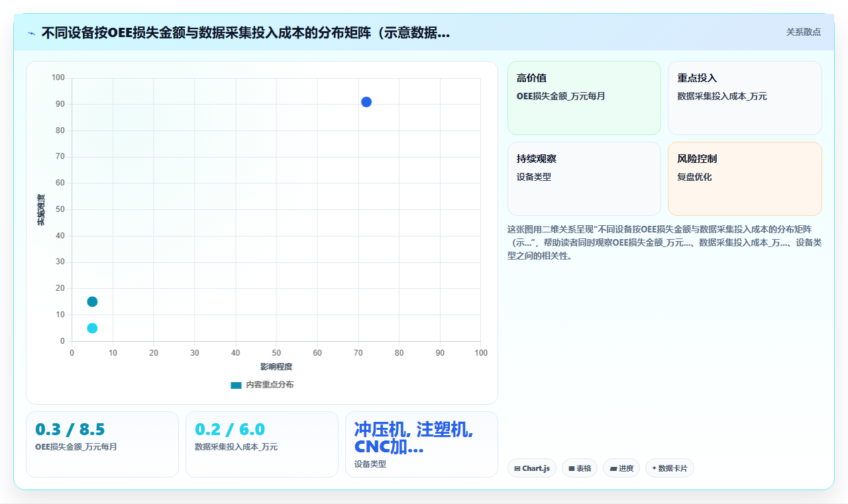Click the 关系散点 label in header
Screen dimensions: 848x504
coord(803,32)
